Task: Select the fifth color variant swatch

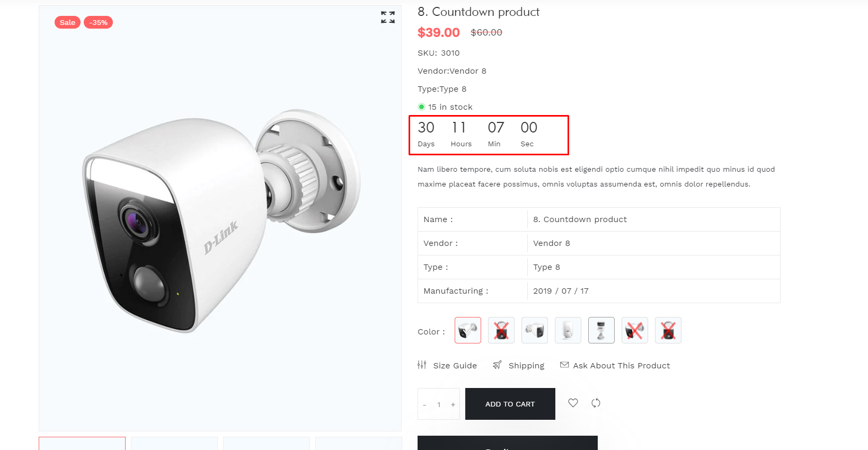Action: pos(601,330)
